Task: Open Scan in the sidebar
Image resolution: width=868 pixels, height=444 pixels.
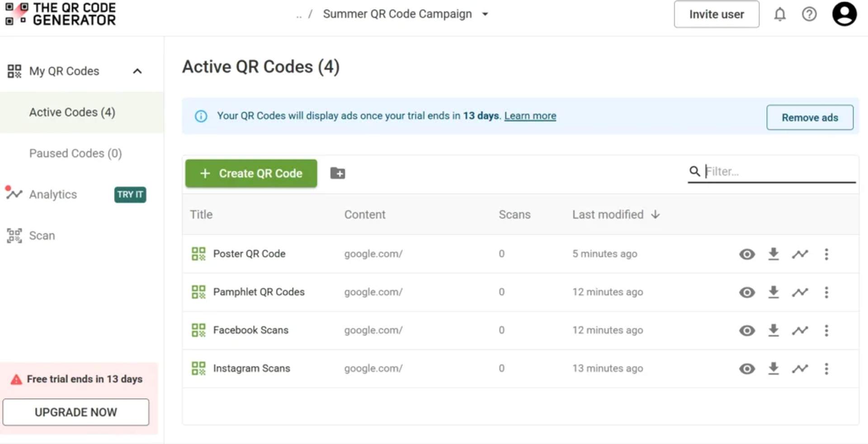Action: 42,235
